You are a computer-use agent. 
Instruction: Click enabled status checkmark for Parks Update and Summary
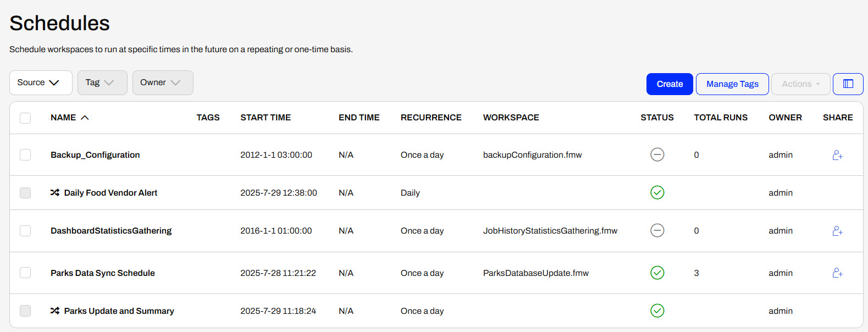657,311
